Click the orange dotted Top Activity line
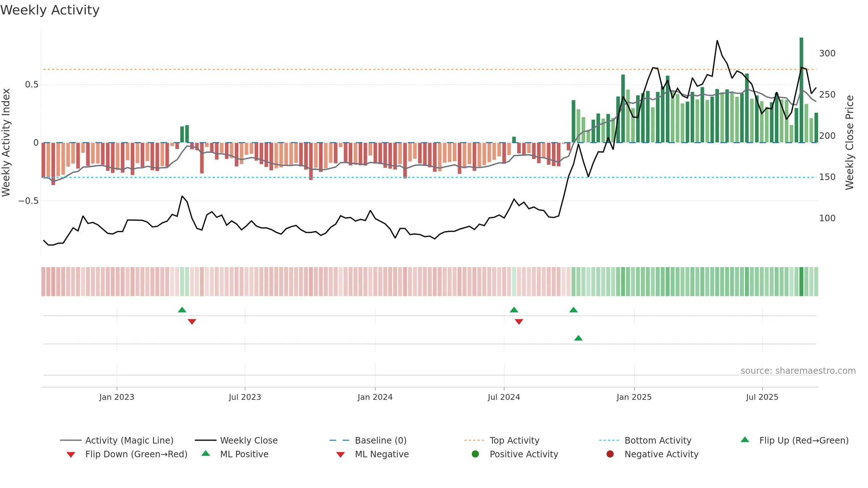868x488 pixels. 430,69
